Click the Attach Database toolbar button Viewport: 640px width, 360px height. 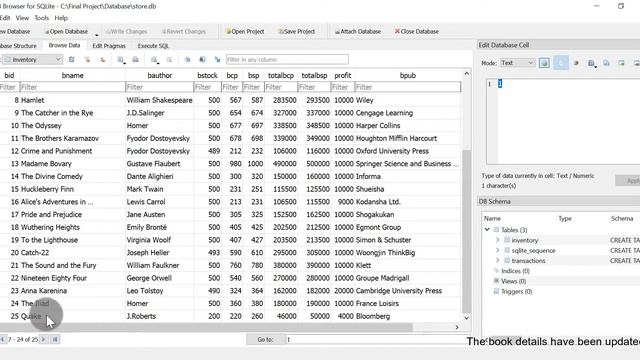point(358,31)
